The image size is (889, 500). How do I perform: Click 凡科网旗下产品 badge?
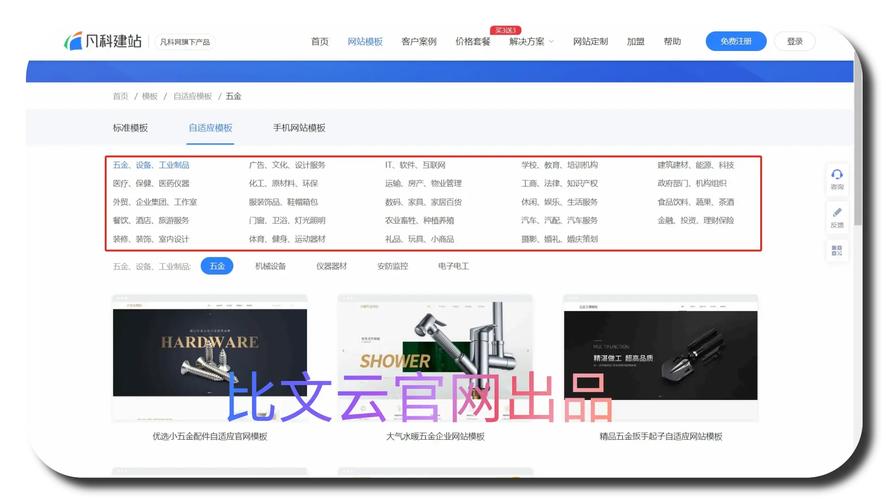point(185,42)
